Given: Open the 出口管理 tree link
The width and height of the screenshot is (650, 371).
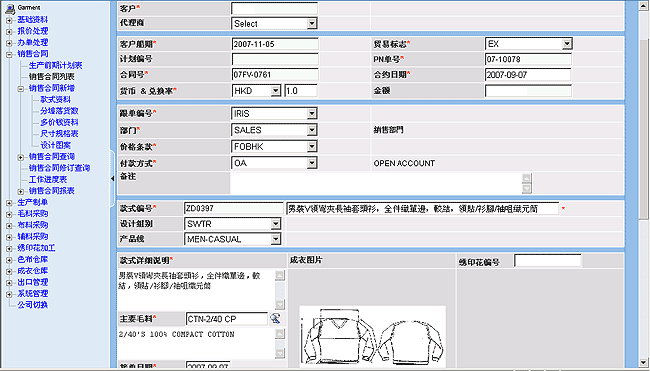Looking at the screenshot, I should click(33, 282).
